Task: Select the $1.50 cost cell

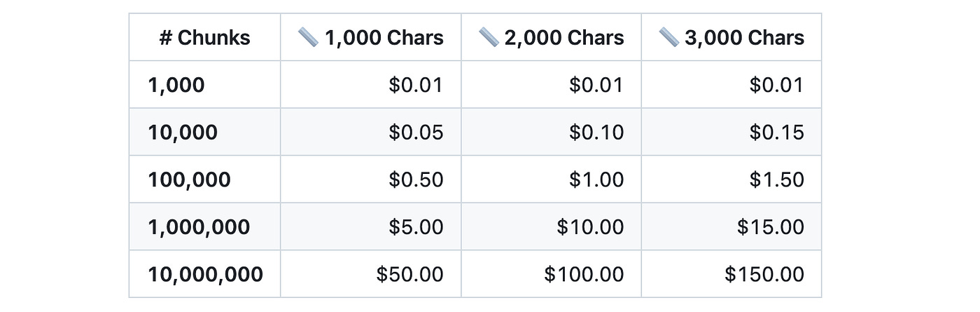Action: (777, 179)
